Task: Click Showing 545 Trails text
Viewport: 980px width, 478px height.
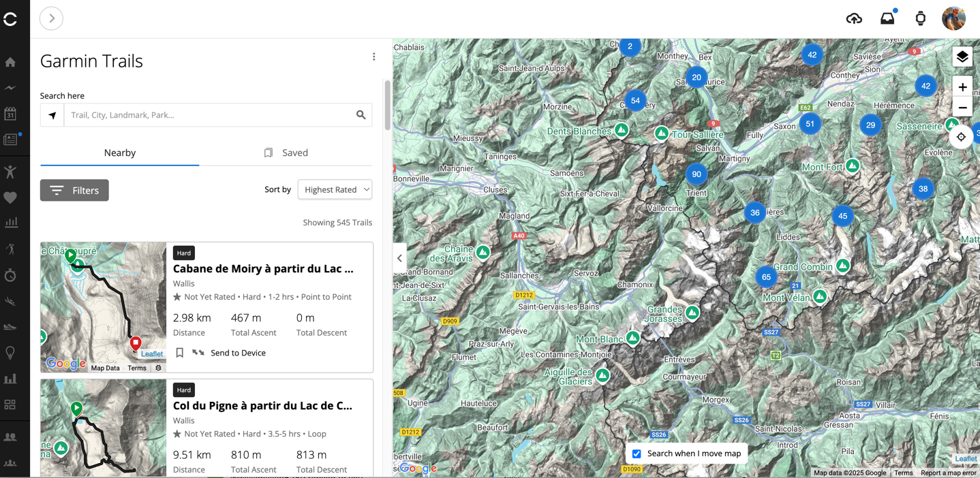Action: coord(337,223)
